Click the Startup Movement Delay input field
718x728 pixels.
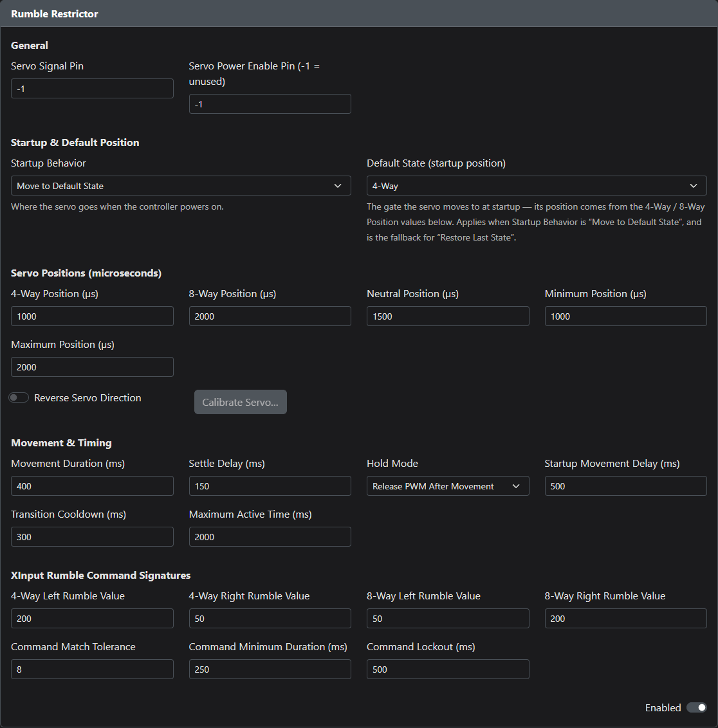(x=625, y=486)
